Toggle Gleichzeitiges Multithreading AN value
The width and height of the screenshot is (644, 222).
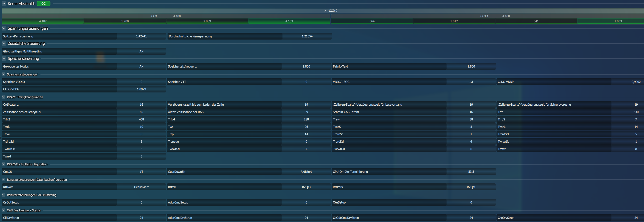(x=141, y=52)
